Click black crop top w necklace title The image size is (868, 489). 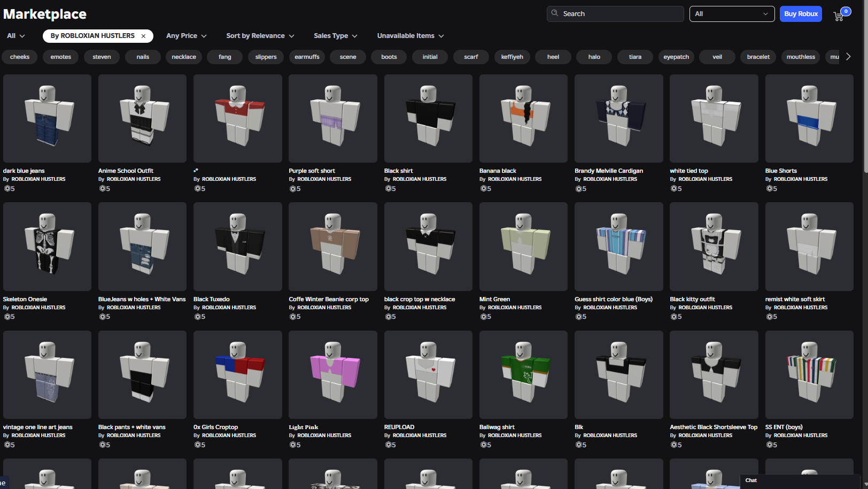click(x=420, y=299)
